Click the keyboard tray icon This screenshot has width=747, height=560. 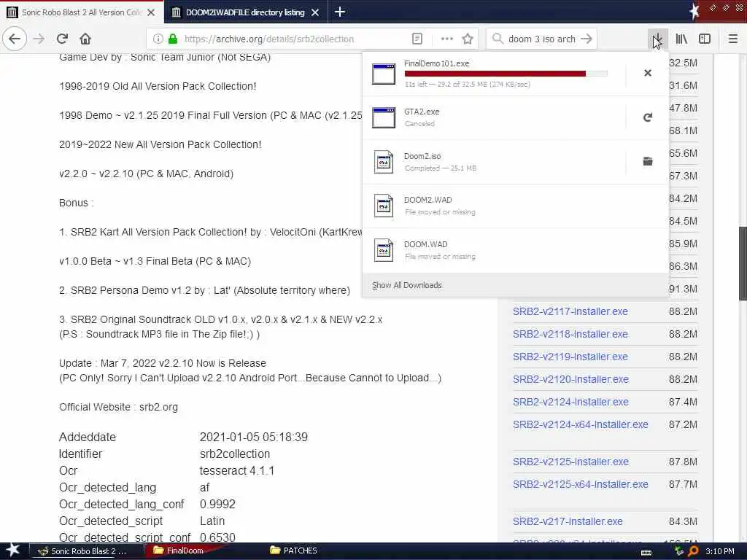click(646, 553)
